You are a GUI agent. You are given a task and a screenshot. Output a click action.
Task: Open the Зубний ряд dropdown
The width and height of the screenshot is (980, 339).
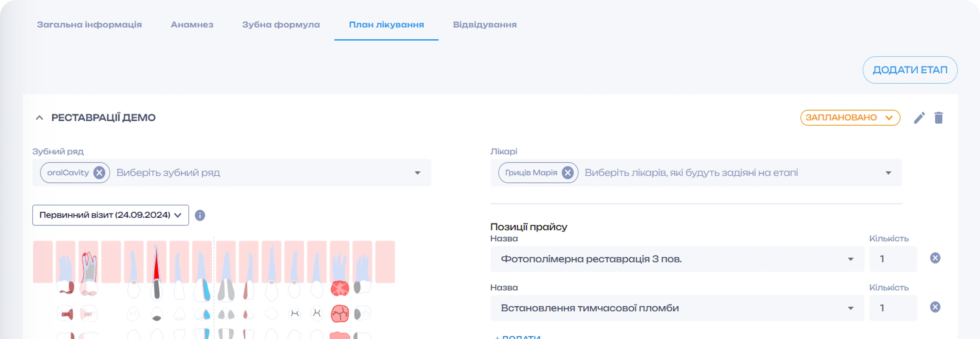[x=417, y=173]
